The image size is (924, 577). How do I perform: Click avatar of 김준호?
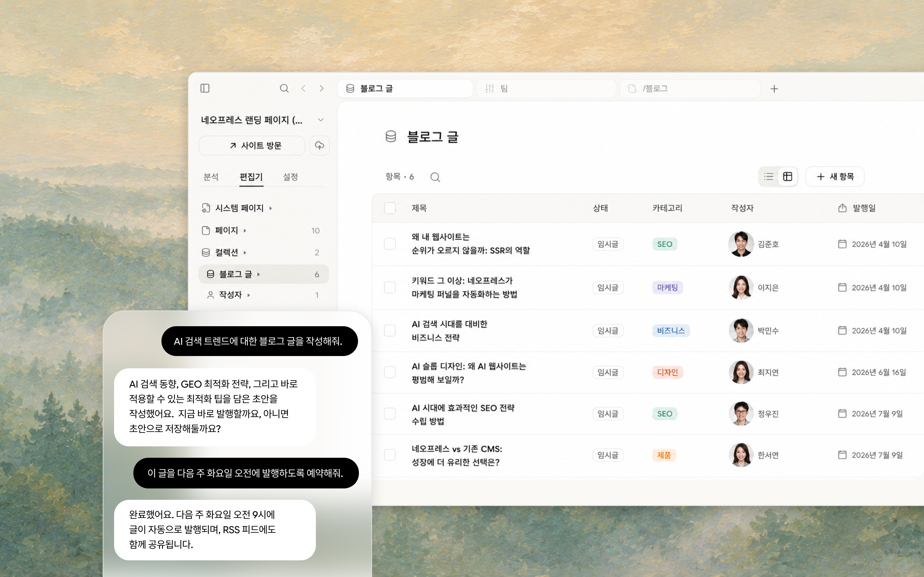click(x=741, y=244)
